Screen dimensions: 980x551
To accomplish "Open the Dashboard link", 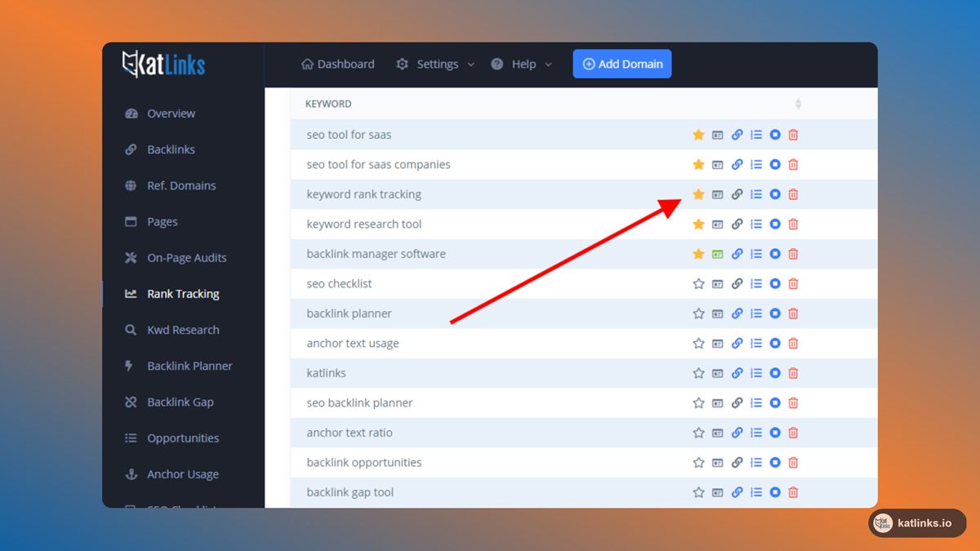I will tap(338, 64).
